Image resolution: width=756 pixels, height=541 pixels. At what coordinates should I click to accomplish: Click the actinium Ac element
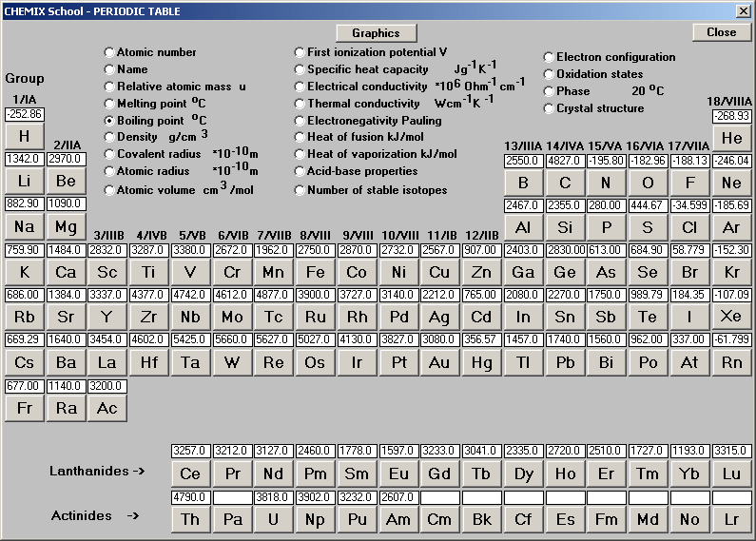[107, 408]
